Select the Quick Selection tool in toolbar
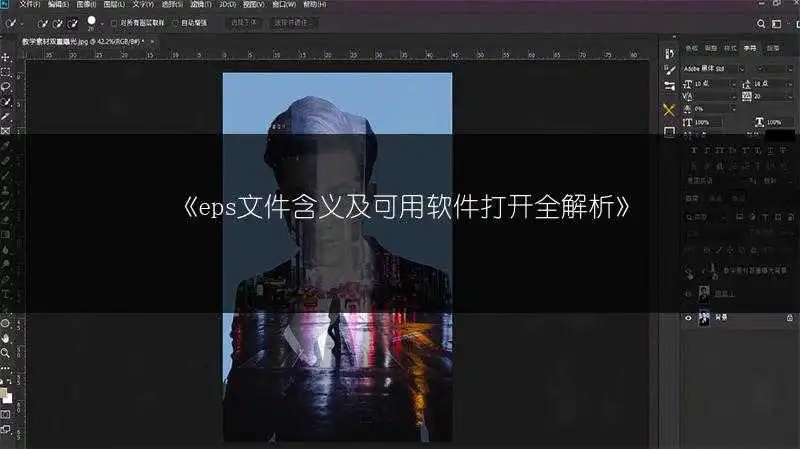Screen dimensions: 800x449 pos(6,102)
